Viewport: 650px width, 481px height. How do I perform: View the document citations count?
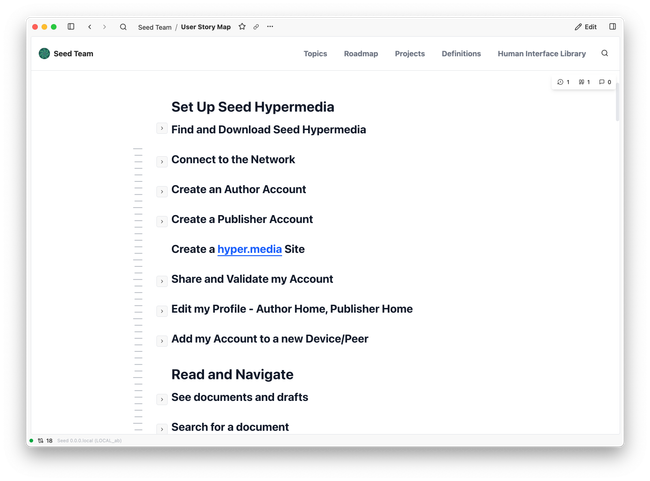(584, 82)
